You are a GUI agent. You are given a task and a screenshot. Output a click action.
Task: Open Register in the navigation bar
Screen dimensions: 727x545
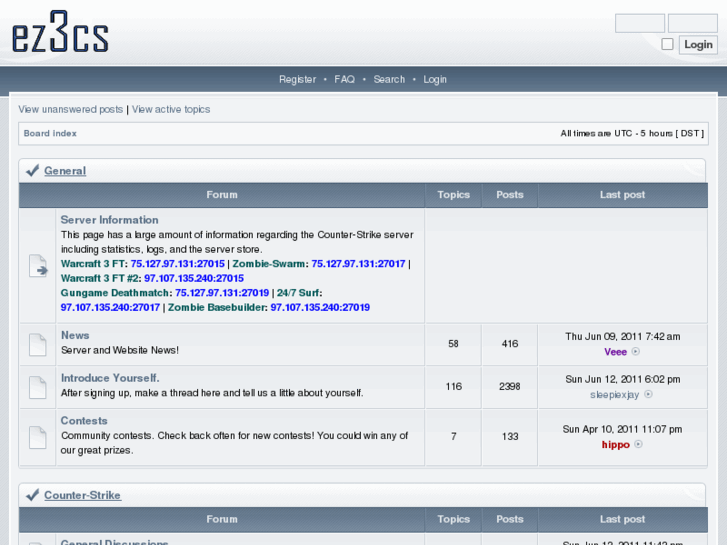click(x=297, y=79)
